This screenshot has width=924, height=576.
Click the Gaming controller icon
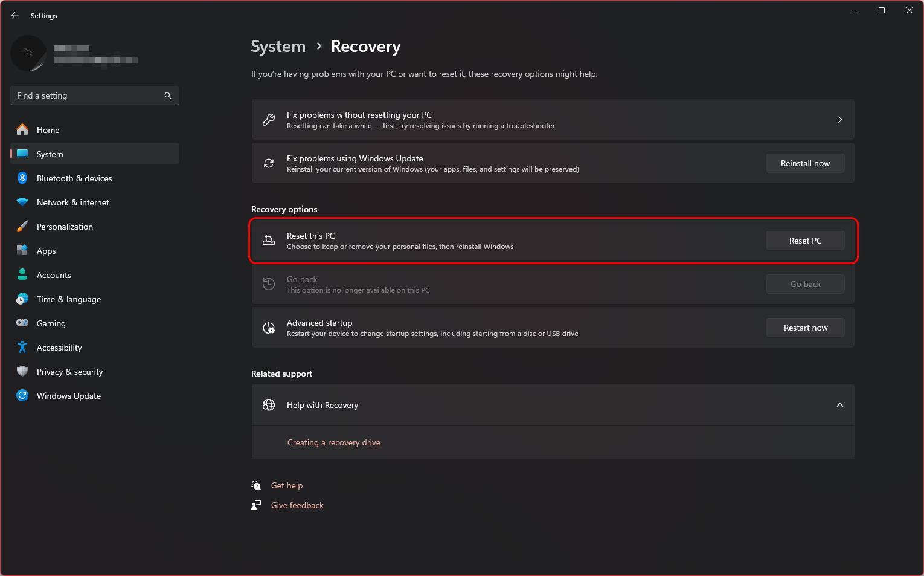click(22, 323)
